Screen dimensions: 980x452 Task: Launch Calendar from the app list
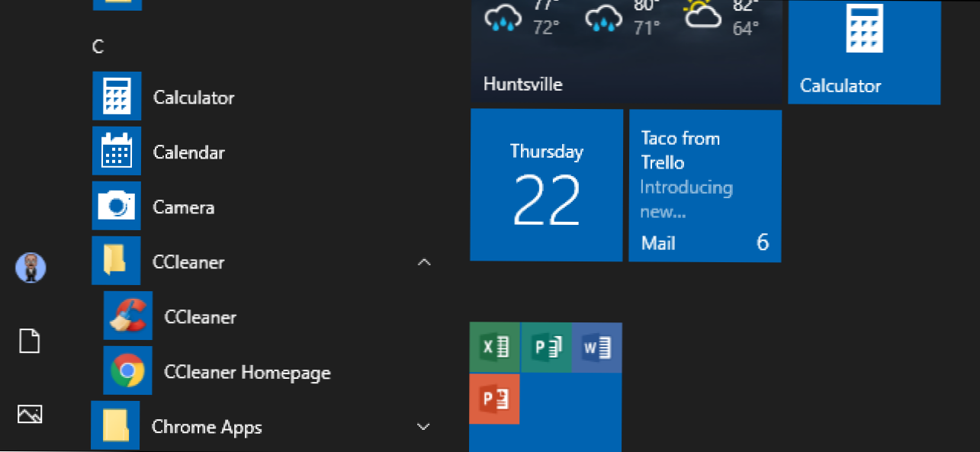click(x=188, y=152)
